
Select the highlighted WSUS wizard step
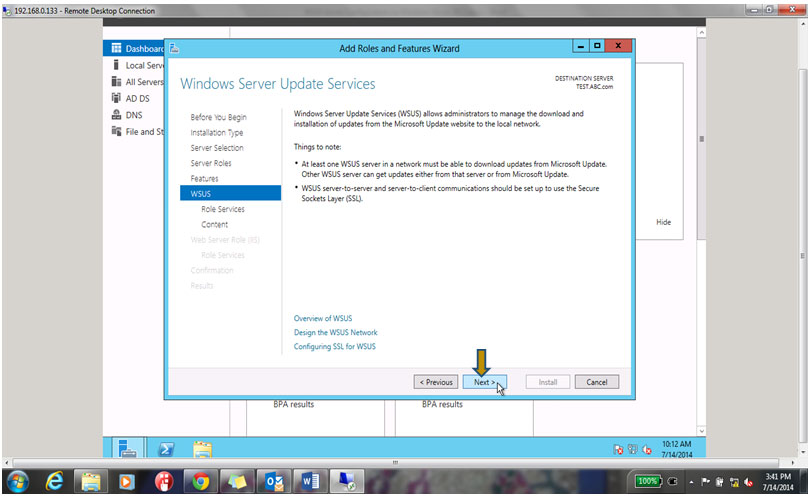(230, 193)
